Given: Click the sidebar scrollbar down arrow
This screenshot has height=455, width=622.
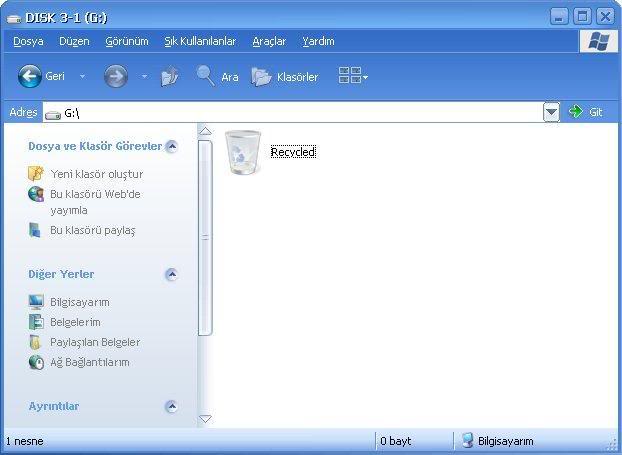Looking at the screenshot, I should click(x=205, y=419).
